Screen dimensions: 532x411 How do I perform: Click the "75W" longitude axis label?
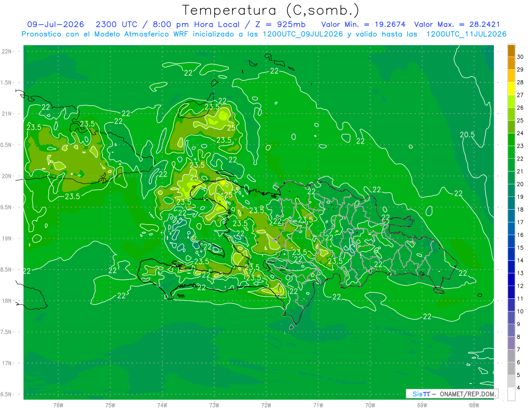[110, 405]
